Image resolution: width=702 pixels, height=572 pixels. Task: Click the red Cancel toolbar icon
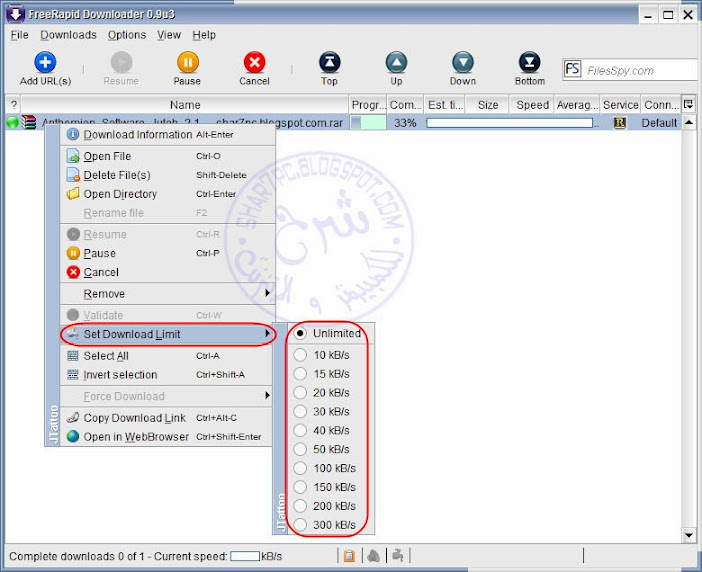tap(254, 62)
